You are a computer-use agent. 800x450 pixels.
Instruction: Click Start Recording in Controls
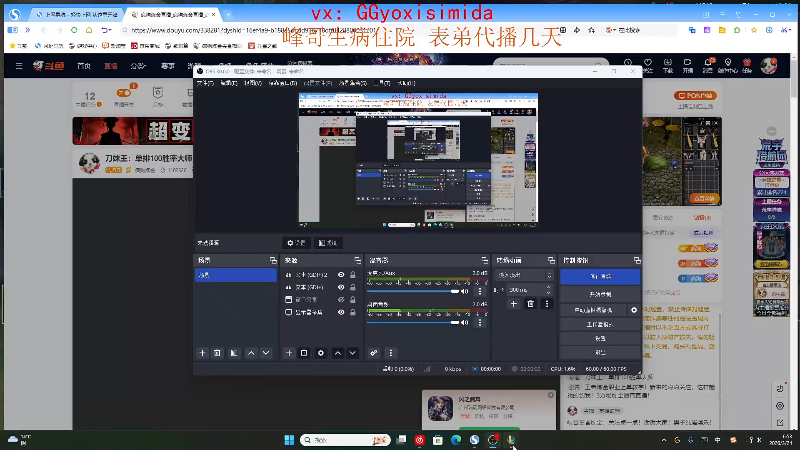600,294
